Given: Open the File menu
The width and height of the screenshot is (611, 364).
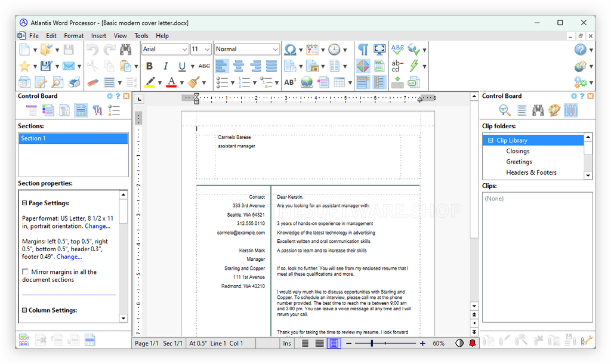Looking at the screenshot, I should [34, 35].
